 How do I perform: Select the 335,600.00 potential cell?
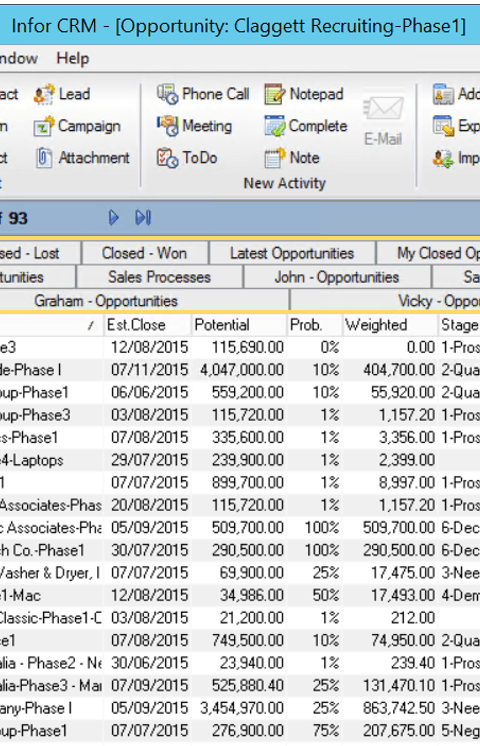(x=239, y=438)
